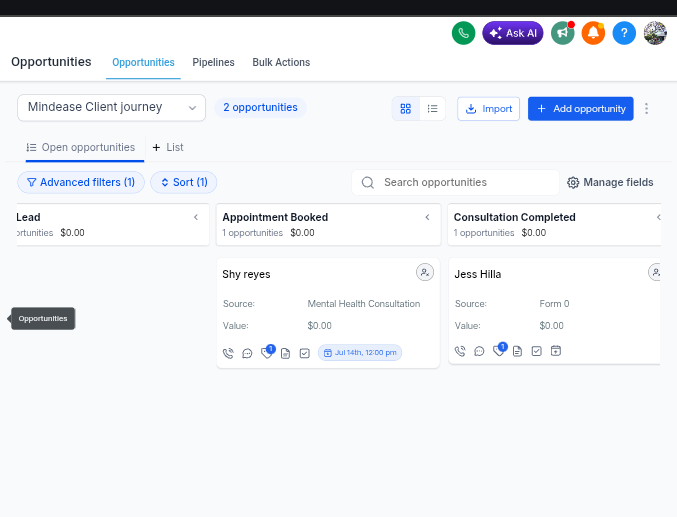Click the unassigned owner icon on Shy reyes card
Screen dimensions: 677x517
pyautogui.click(x=425, y=273)
